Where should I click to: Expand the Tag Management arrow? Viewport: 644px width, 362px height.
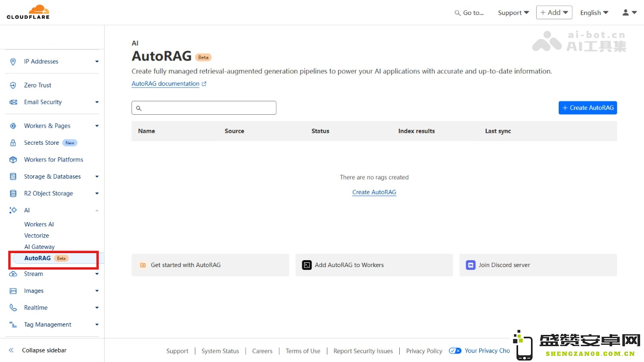click(97, 325)
